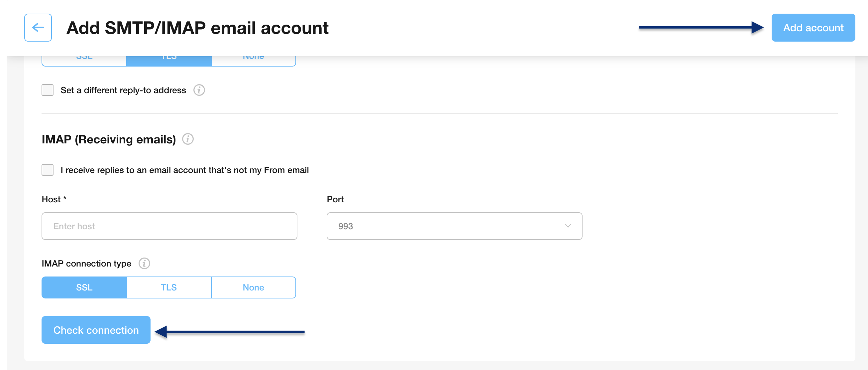The image size is (868, 370).
Task: View info icon next to IMAP connection type
Action: point(144,263)
